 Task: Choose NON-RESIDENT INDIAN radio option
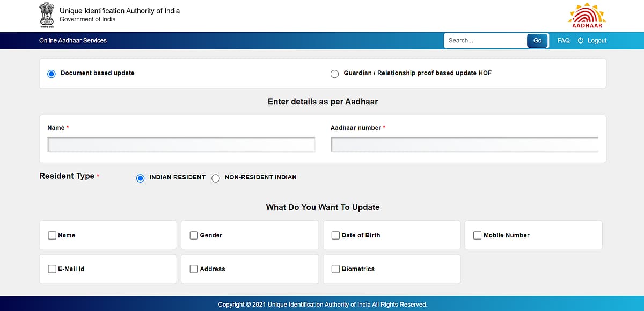pyautogui.click(x=216, y=178)
